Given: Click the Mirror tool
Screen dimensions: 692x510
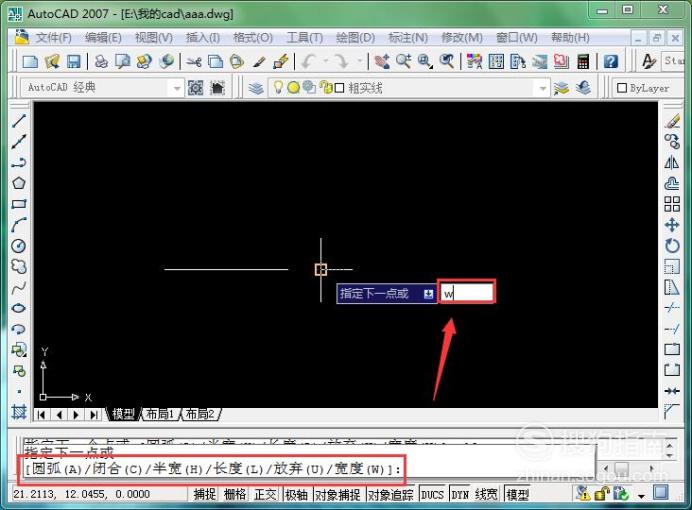Looking at the screenshot, I should pos(672,163).
